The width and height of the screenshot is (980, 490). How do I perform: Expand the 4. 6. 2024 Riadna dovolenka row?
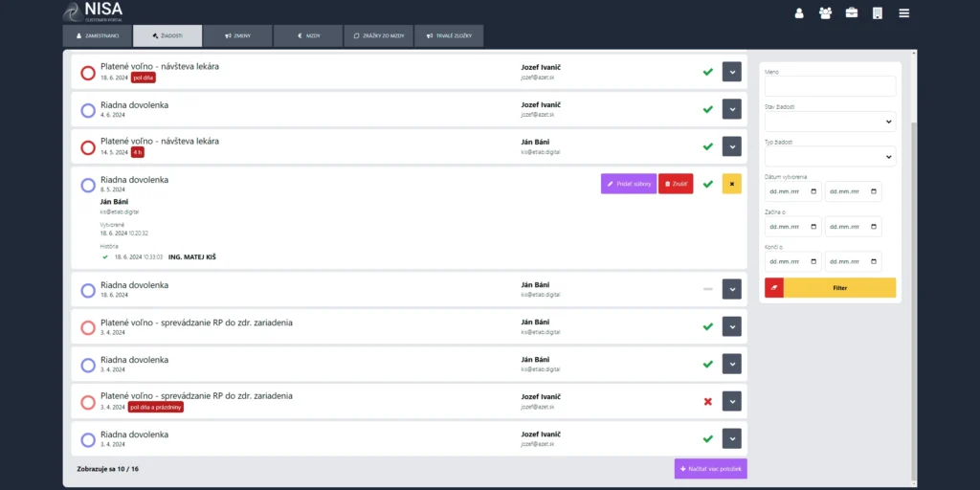point(732,109)
